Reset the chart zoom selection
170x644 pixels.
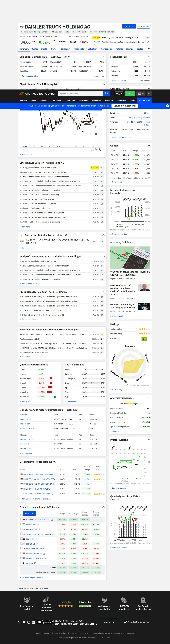click(92, 149)
